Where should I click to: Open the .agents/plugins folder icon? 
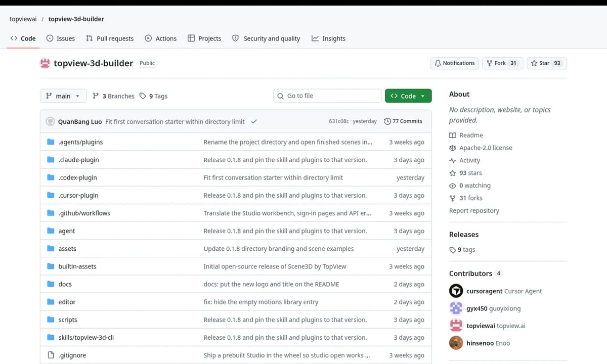coord(51,142)
